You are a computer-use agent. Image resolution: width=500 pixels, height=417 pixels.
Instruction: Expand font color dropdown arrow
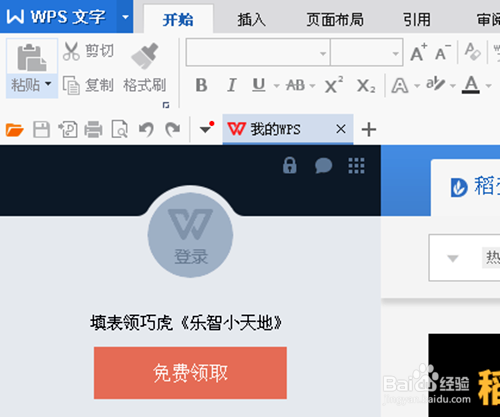[489, 86]
